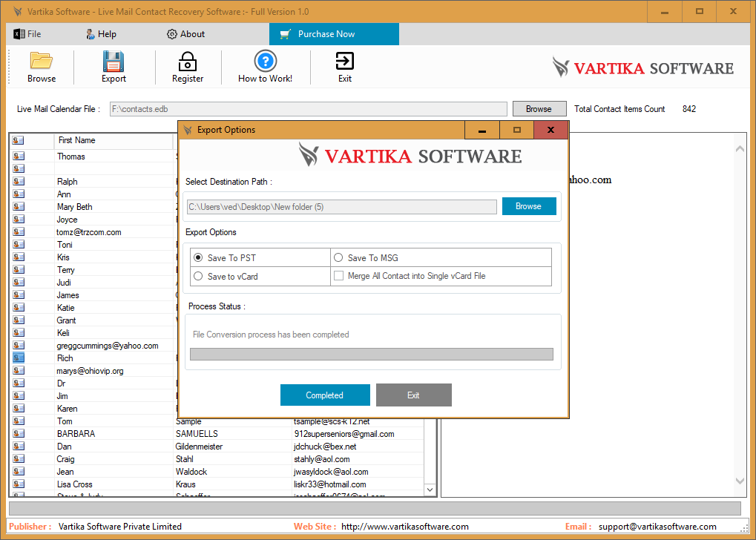
Task: Select the marys@ohiovip.org contact row
Action: coord(91,371)
